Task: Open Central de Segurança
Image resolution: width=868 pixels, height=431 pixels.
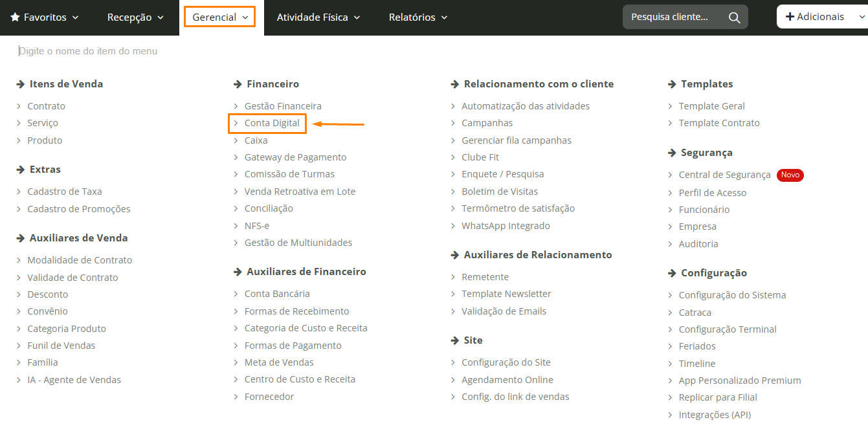Action: 724,175
